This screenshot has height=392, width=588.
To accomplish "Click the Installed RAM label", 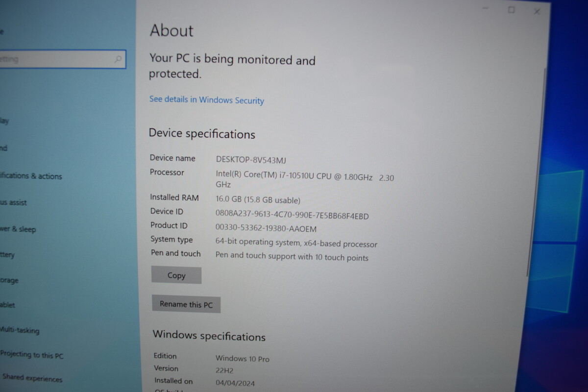I will pyautogui.click(x=174, y=197).
